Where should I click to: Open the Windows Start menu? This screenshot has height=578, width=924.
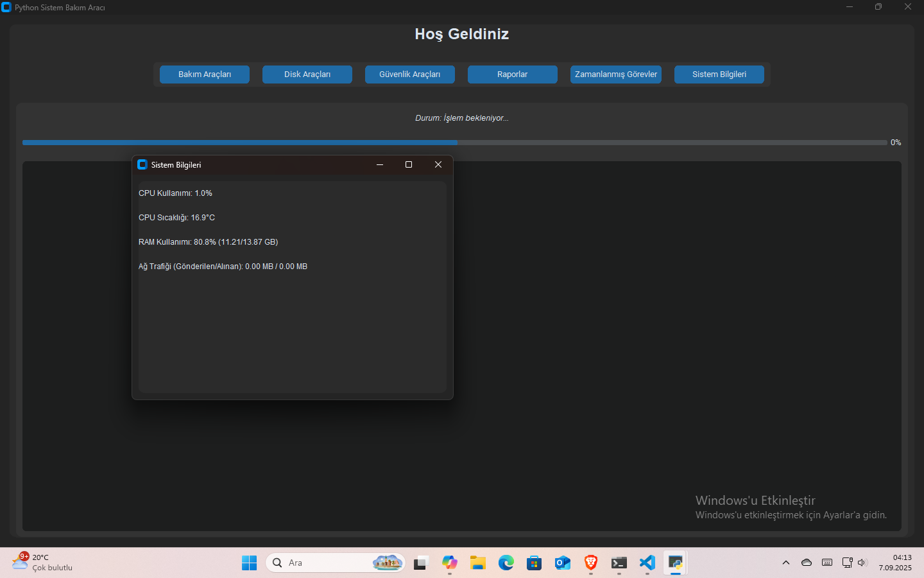(x=250, y=563)
